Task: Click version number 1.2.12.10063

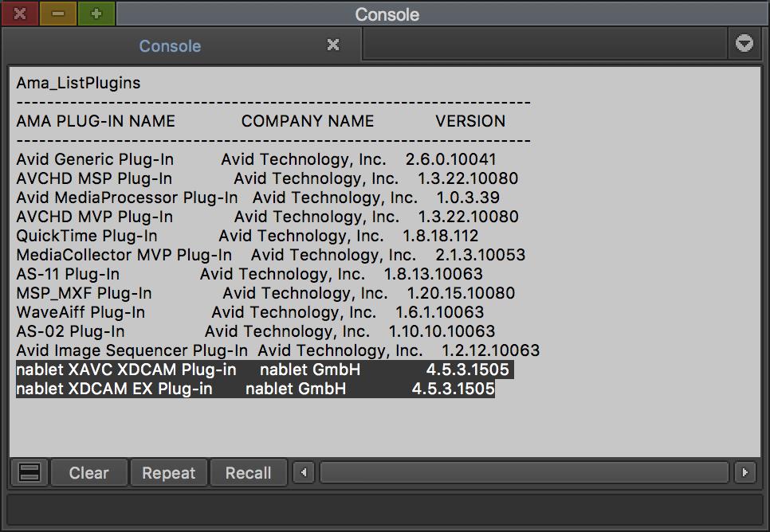Action: point(490,351)
